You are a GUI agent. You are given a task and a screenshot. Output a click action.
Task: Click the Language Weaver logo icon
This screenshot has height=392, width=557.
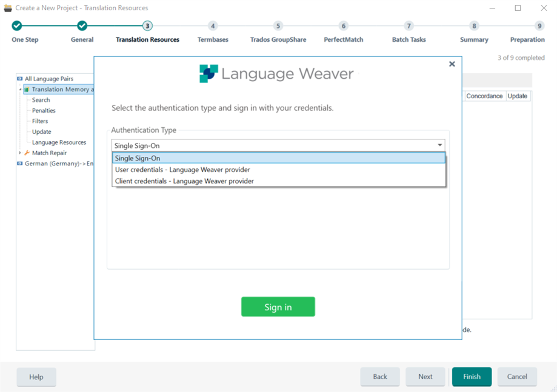tap(208, 73)
